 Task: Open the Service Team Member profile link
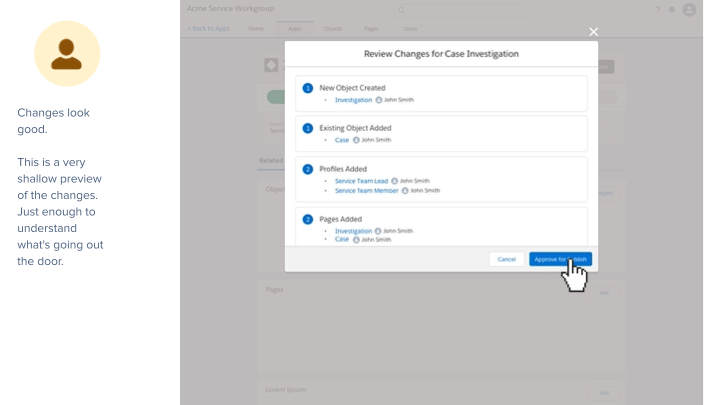click(366, 190)
